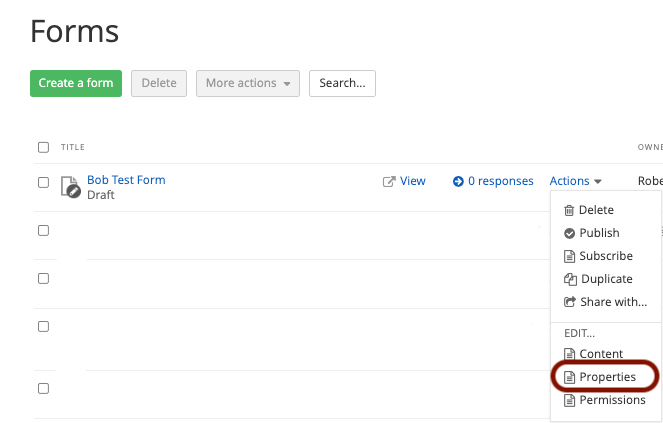
Task: Click the Draft status under Bob Test Form
Action: click(101, 195)
